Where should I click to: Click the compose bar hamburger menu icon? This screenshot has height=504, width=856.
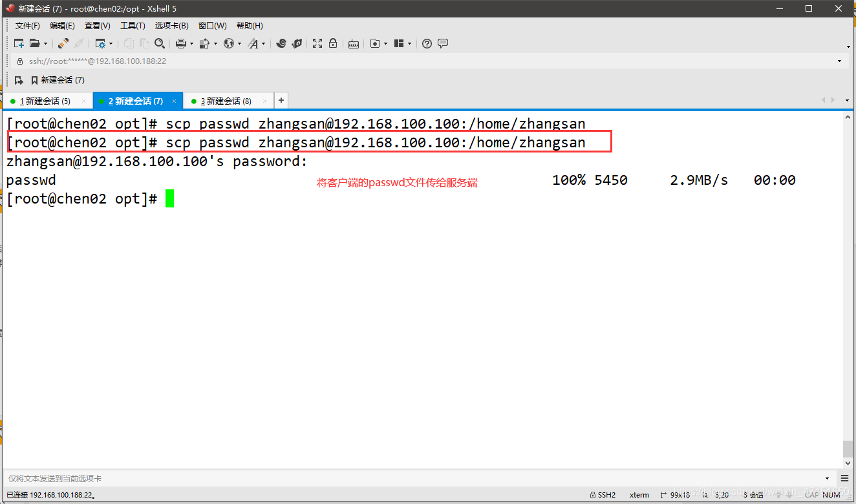pos(844,479)
